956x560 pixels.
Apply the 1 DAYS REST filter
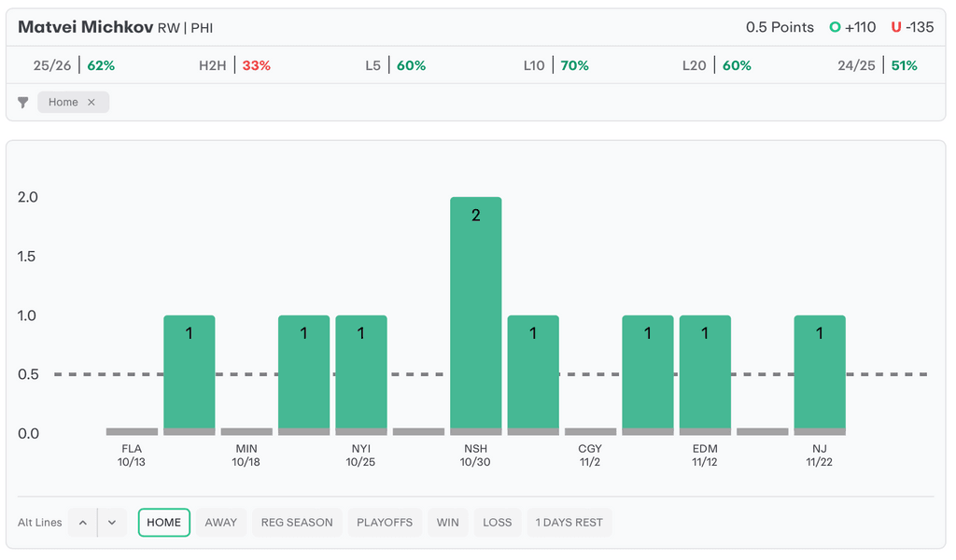click(569, 523)
